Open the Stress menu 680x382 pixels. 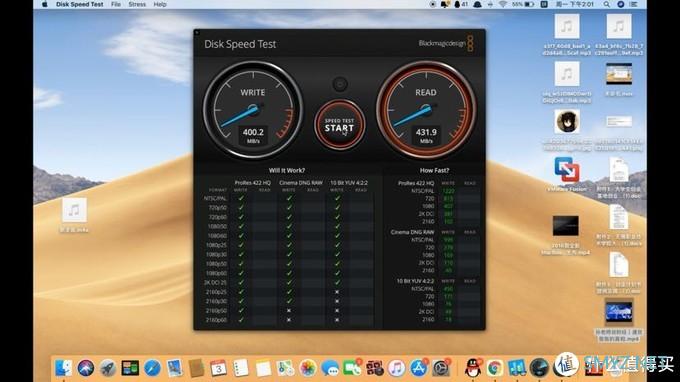pyautogui.click(x=137, y=4)
